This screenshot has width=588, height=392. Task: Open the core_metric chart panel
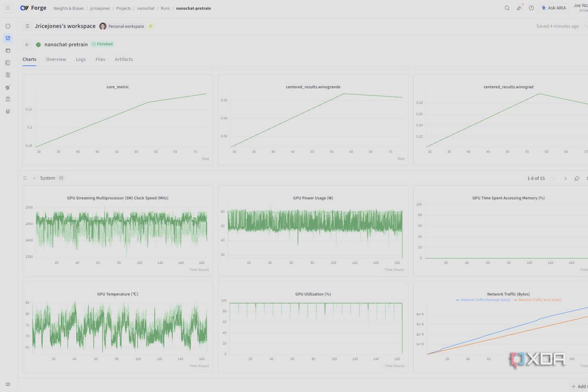(x=118, y=120)
